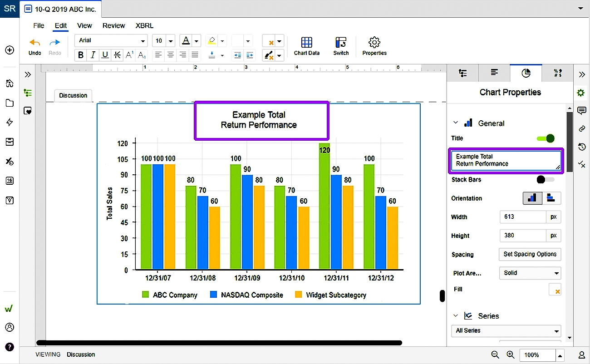Click the link icon on the right edge
Viewport: 590px width, 364px height.
click(x=582, y=128)
